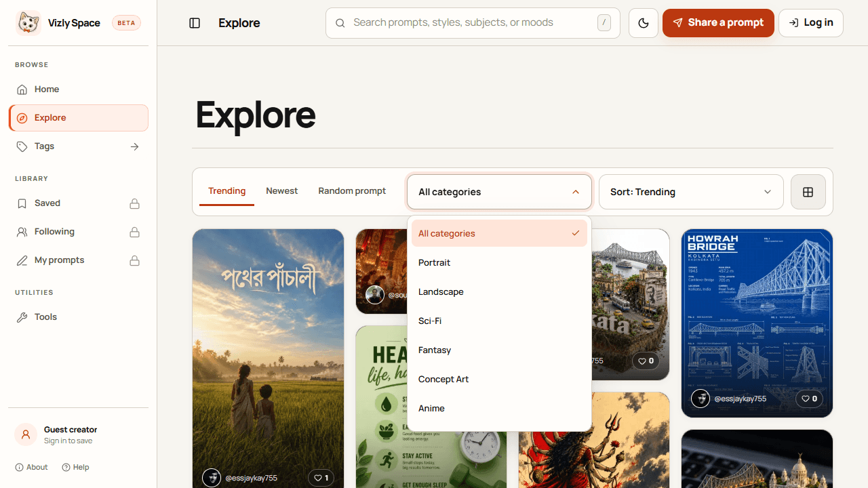
Task: Open My prompts in the sidebar
Action: [79, 260]
